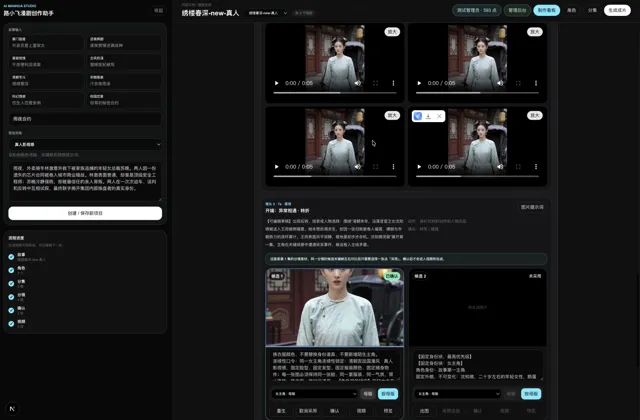Click the 预览 button under candidate 1
Screen dimensions: 640x420
pos(388,411)
